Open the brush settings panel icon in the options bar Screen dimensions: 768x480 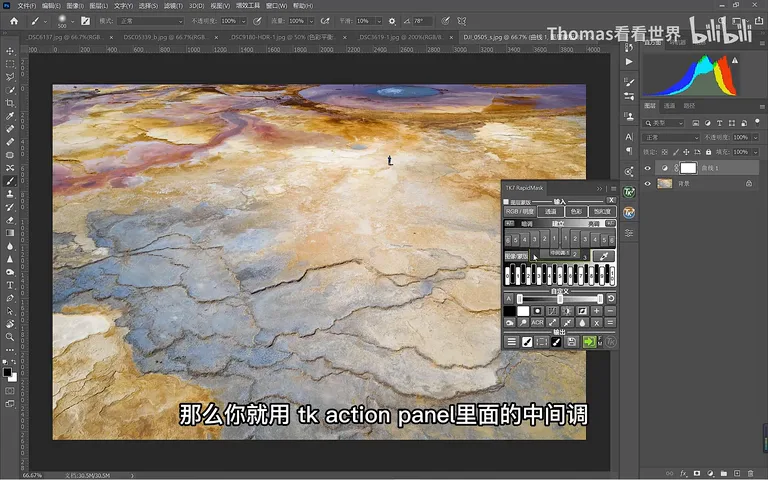click(x=85, y=21)
